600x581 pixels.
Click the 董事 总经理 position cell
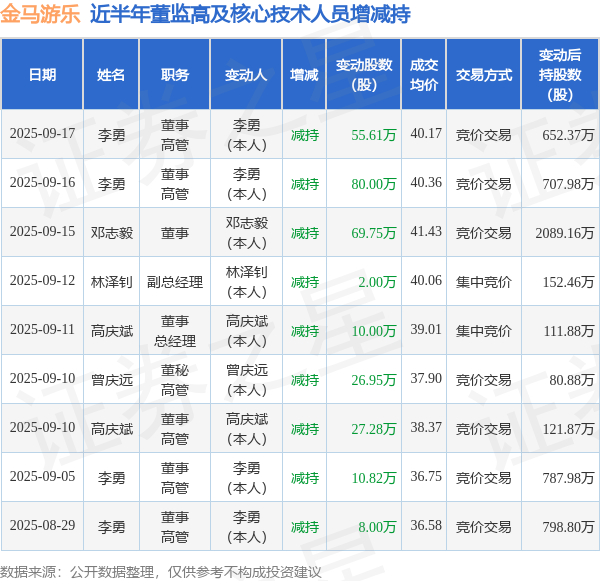point(175,331)
